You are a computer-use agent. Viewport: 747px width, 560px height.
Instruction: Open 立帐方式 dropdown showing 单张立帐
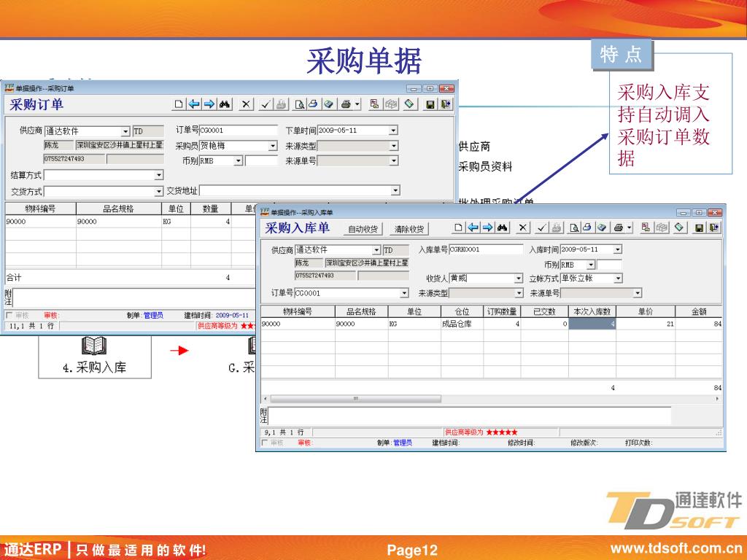[x=618, y=278]
